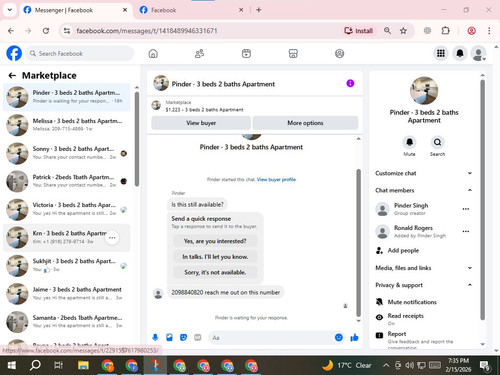Send a voice clip with microphone icon
Screen dimensions: 500x375
point(155,338)
